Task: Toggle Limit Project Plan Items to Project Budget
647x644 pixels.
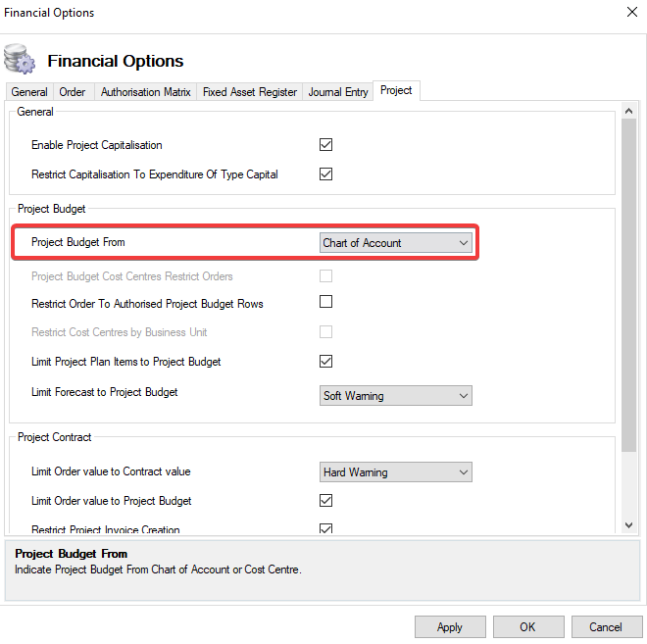Action: [326, 362]
